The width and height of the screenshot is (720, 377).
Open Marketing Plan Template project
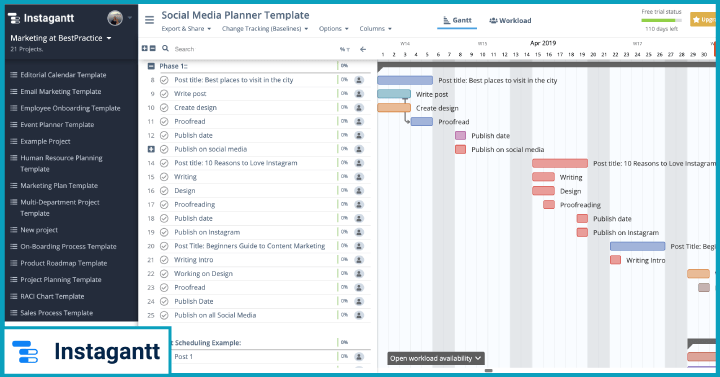59,186
